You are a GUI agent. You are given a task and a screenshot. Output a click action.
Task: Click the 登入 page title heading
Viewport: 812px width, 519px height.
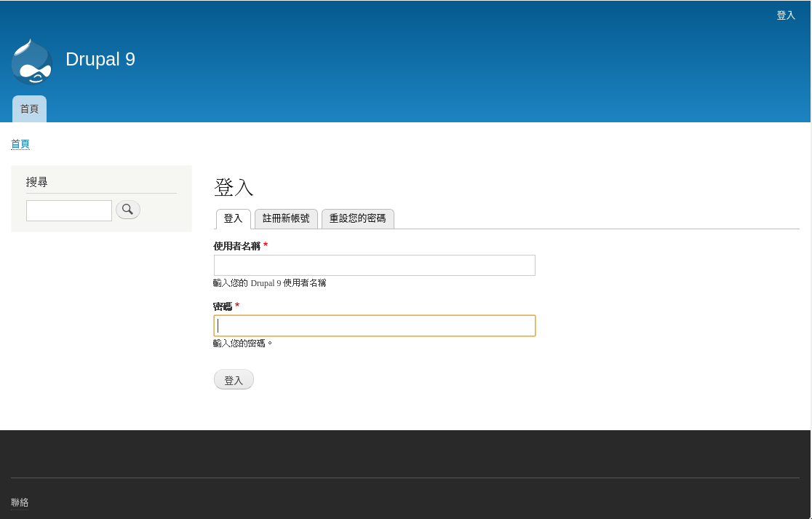pos(233,187)
